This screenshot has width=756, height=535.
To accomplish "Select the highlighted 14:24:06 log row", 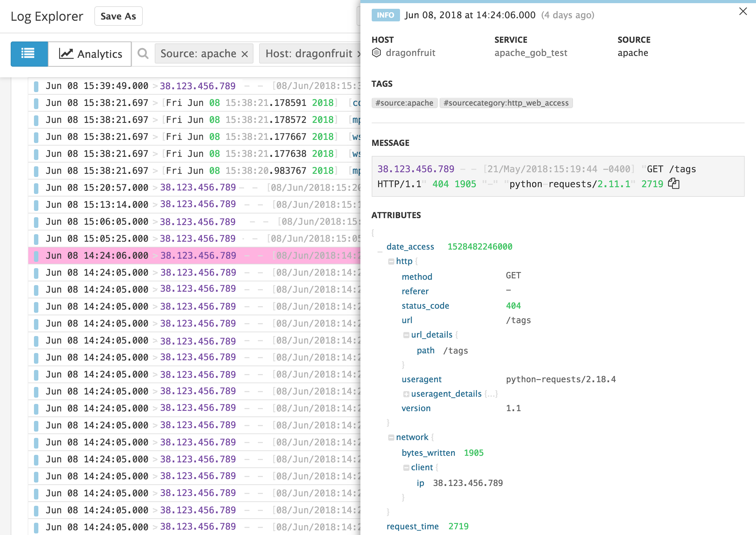I will tap(165, 255).
